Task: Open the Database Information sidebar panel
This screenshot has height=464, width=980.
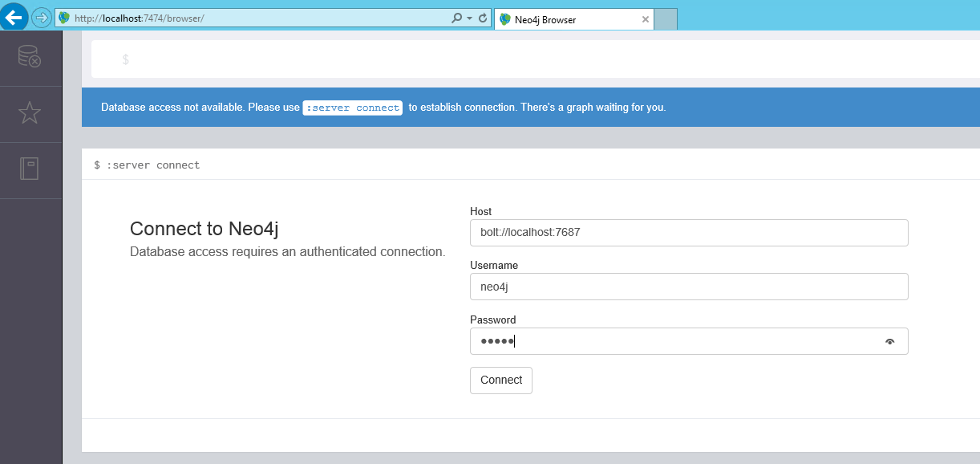Action: pyautogui.click(x=30, y=57)
